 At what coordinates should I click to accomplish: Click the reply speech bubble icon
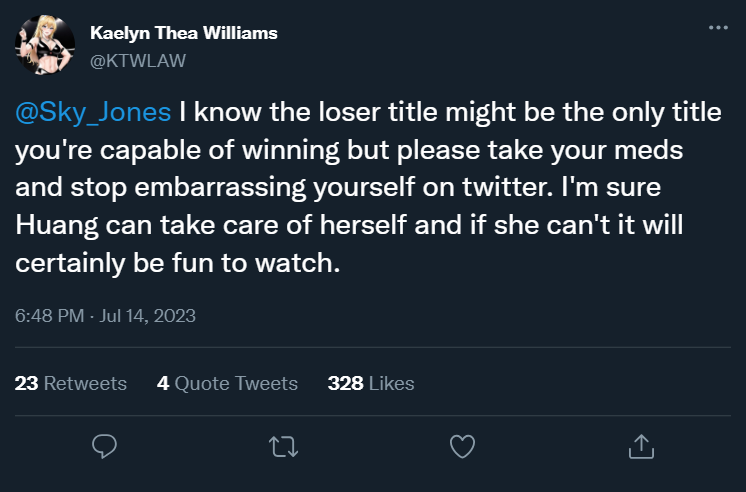point(105,446)
